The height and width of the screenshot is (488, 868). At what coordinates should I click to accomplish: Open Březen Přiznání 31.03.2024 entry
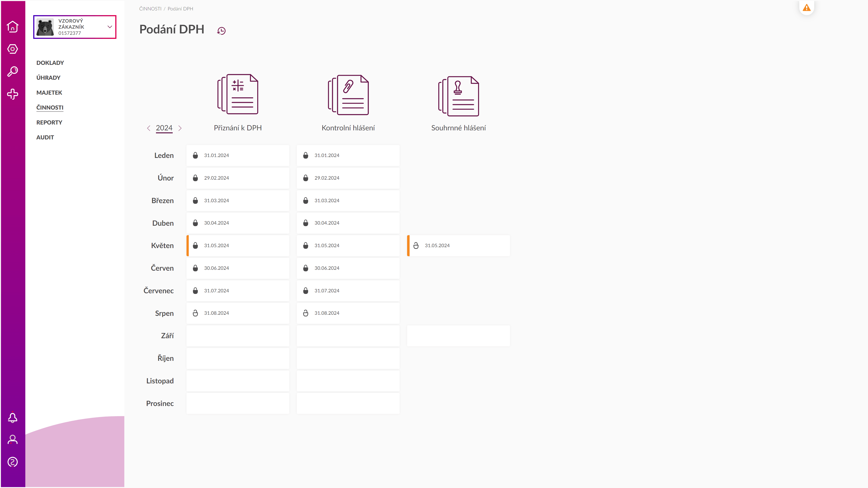[238, 200]
